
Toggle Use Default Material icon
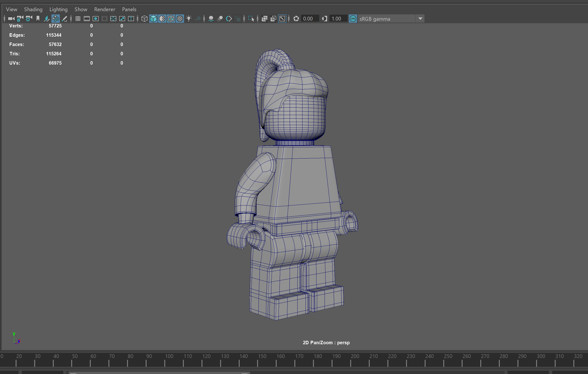(162, 19)
